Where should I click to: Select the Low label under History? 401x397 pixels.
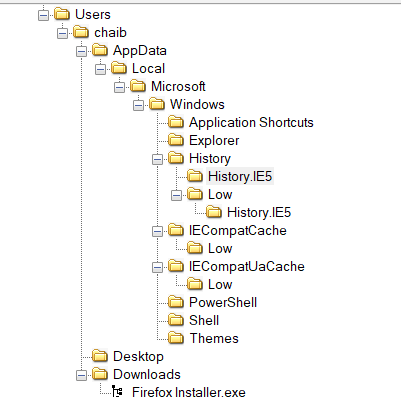coord(220,195)
